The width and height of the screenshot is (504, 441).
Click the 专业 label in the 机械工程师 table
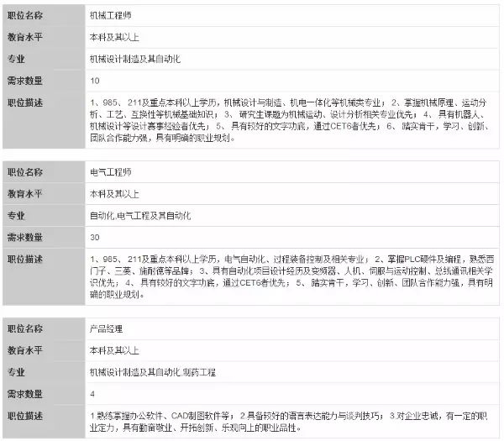tap(16, 59)
